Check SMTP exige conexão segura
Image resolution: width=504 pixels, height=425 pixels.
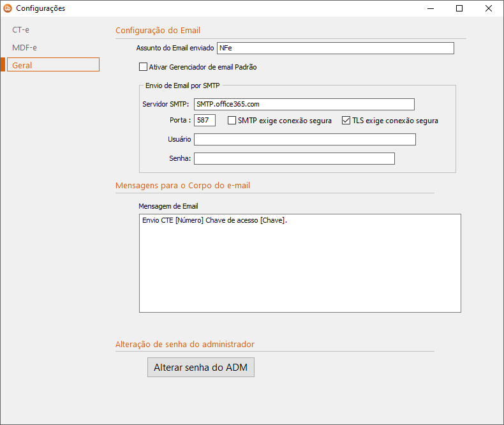(232, 121)
